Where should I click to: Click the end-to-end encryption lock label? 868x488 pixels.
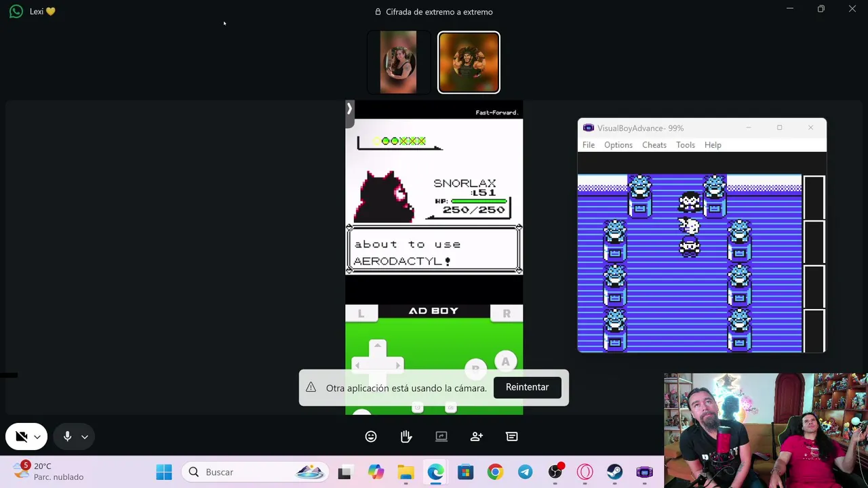pos(433,12)
